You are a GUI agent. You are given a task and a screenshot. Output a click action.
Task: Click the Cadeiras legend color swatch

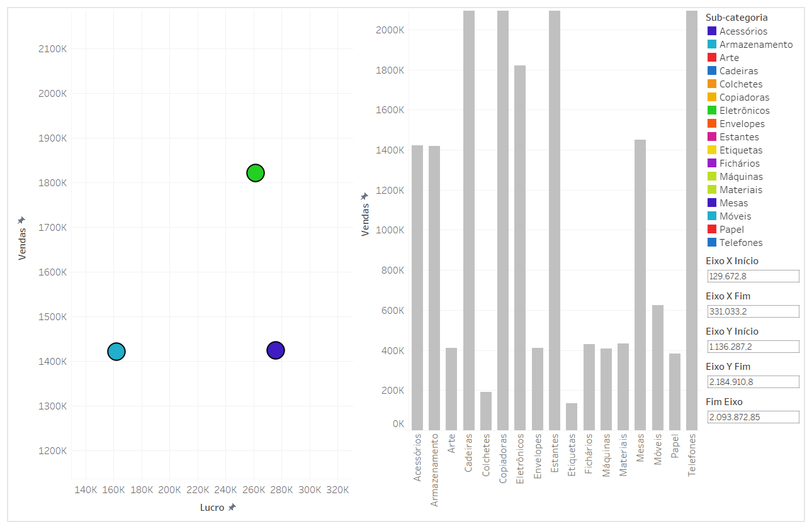point(712,71)
